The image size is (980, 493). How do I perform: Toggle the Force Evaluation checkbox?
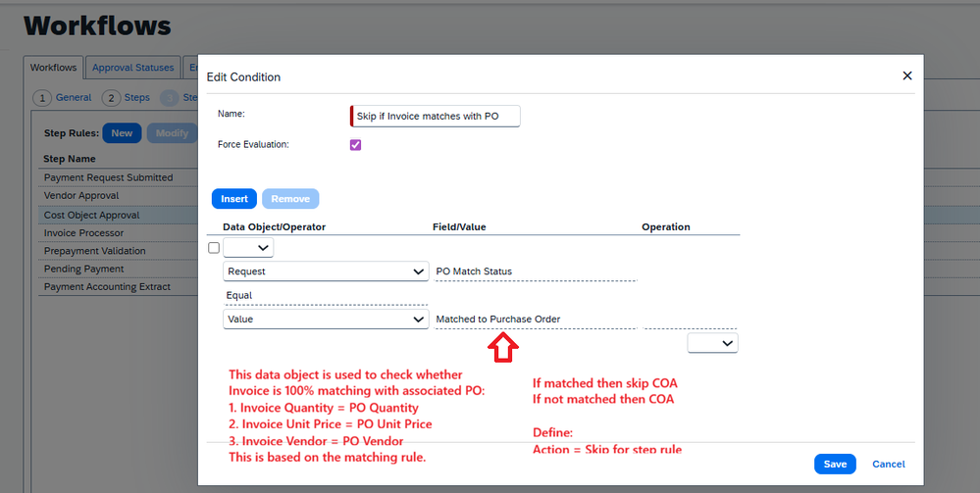[356, 145]
